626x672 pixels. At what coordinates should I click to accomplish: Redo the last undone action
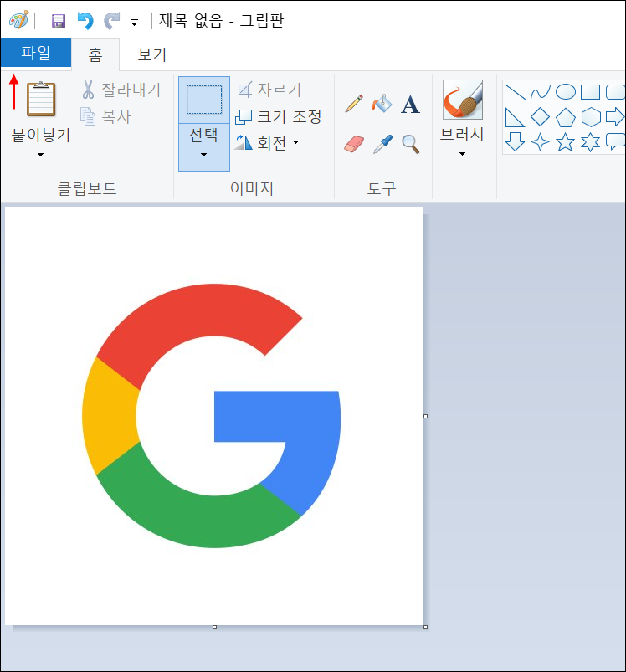tap(112, 21)
